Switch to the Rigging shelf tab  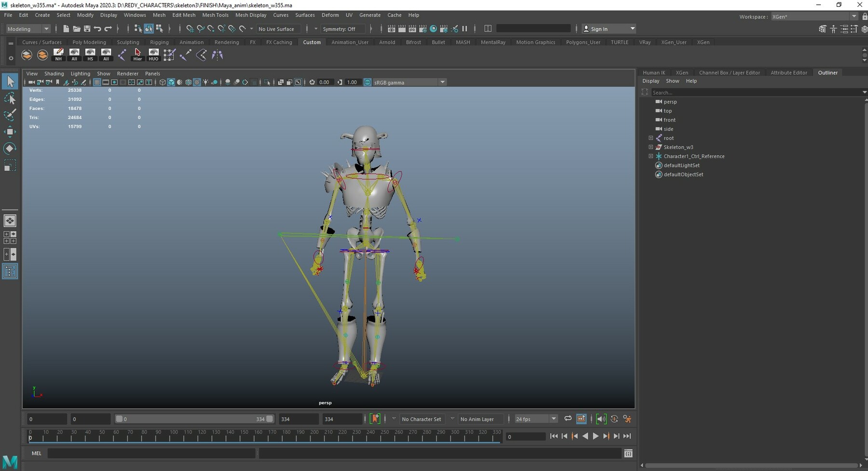[x=159, y=42]
